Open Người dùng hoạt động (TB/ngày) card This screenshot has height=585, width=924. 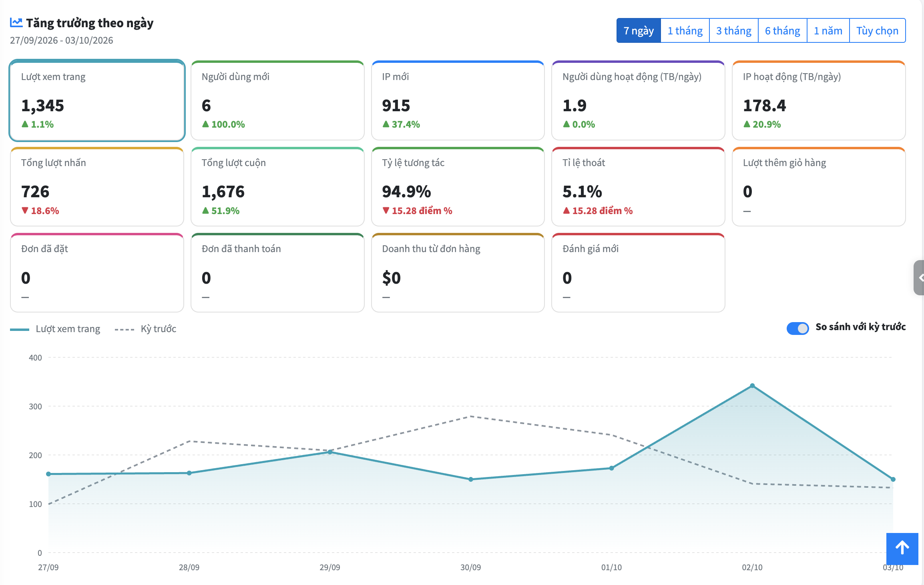638,100
